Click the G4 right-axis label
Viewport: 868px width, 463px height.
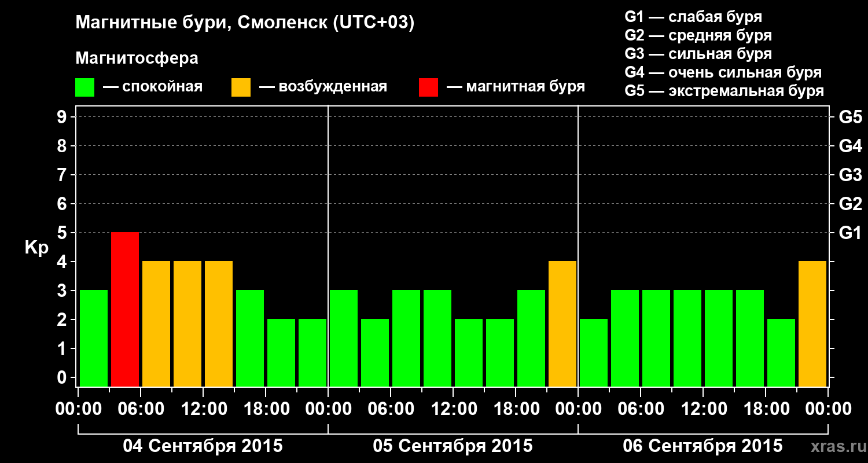click(x=850, y=146)
